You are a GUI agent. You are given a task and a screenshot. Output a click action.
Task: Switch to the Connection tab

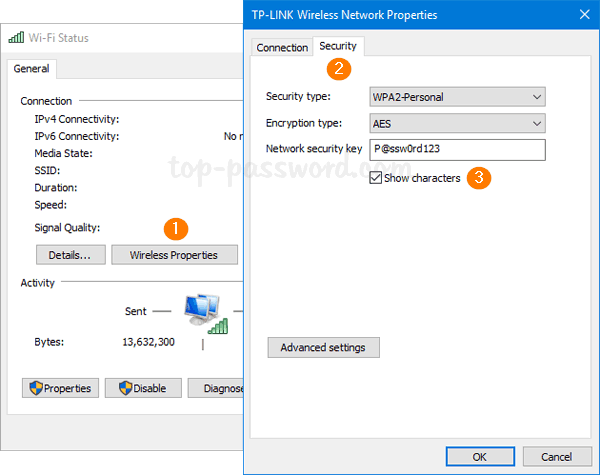(282, 47)
